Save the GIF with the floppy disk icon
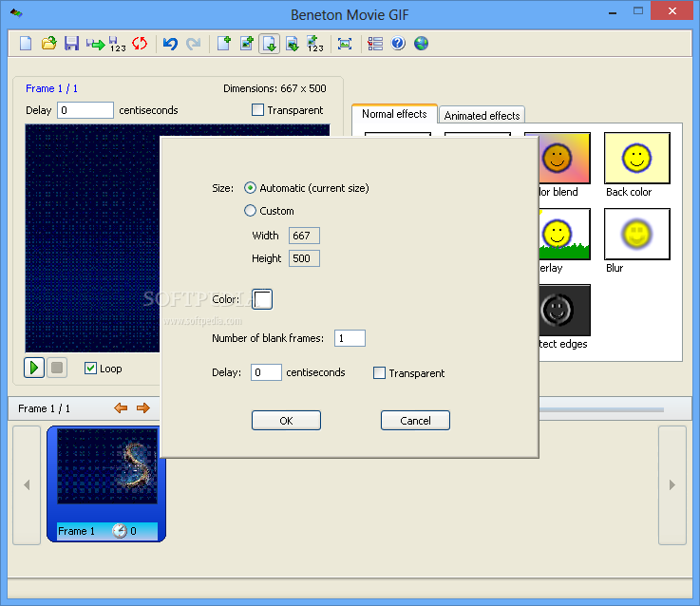 pyautogui.click(x=71, y=44)
